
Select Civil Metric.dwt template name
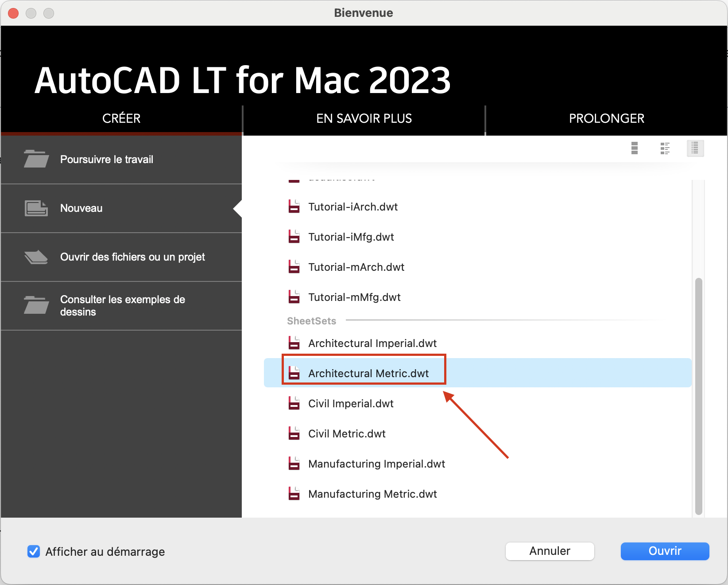(x=347, y=434)
